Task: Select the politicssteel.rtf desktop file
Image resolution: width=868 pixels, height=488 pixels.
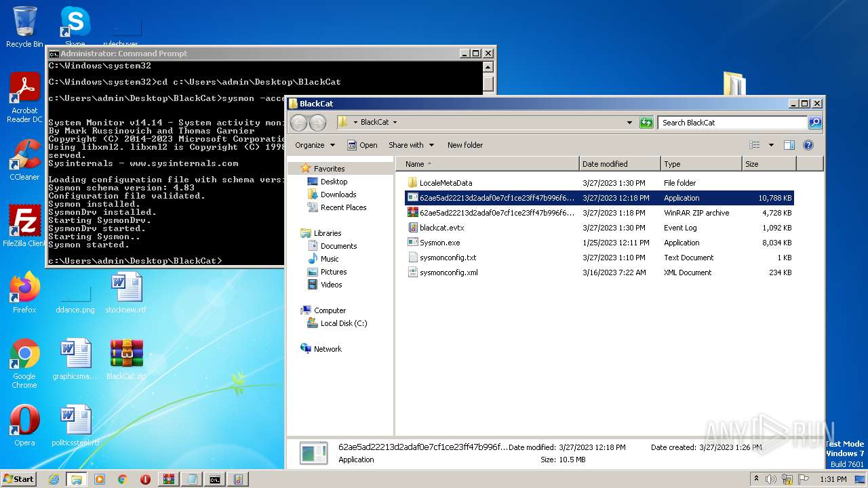Action: (x=75, y=426)
